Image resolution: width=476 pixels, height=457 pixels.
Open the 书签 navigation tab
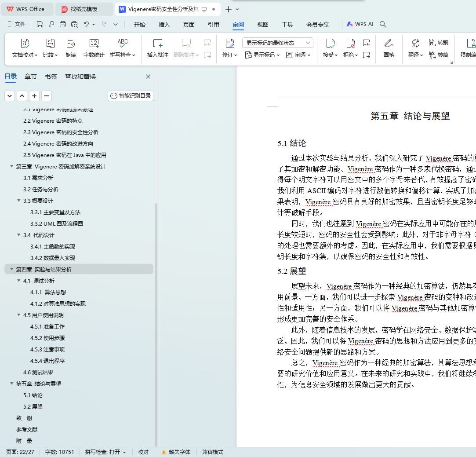point(51,77)
